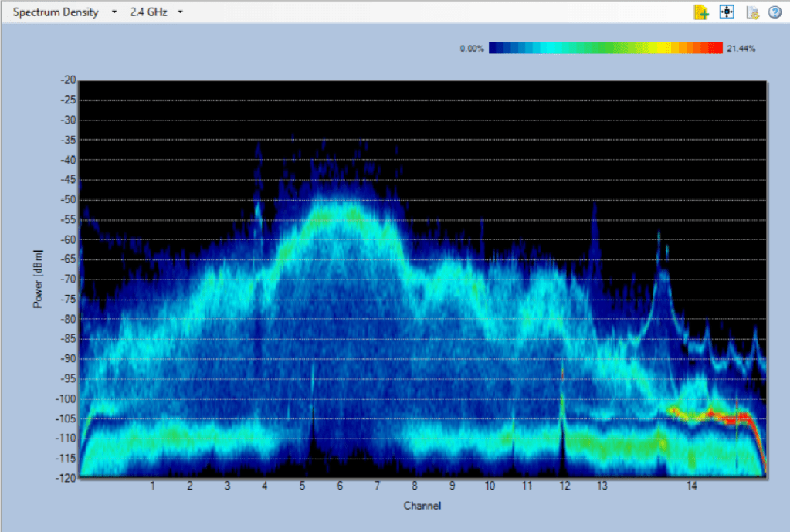Screen dimensions: 790x532
Task: Open help via the question mark icon
Action: 775,12
